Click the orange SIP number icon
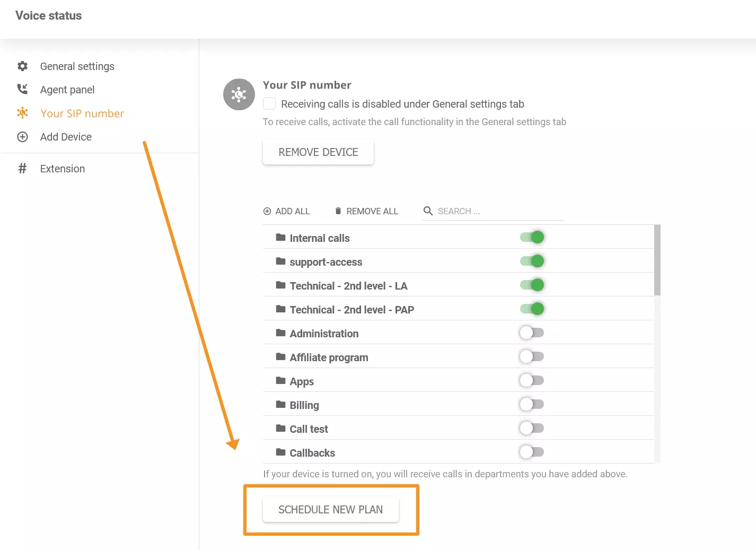 click(22, 113)
